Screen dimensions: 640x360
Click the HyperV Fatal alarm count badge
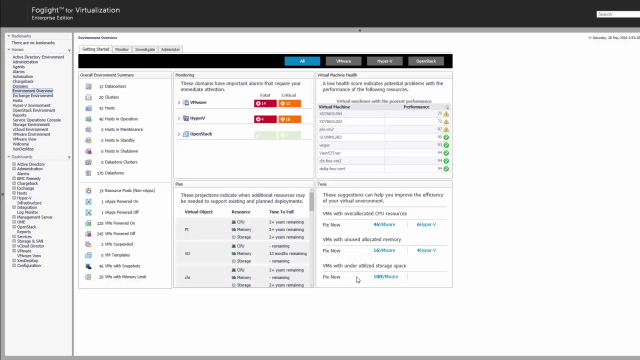(265, 119)
